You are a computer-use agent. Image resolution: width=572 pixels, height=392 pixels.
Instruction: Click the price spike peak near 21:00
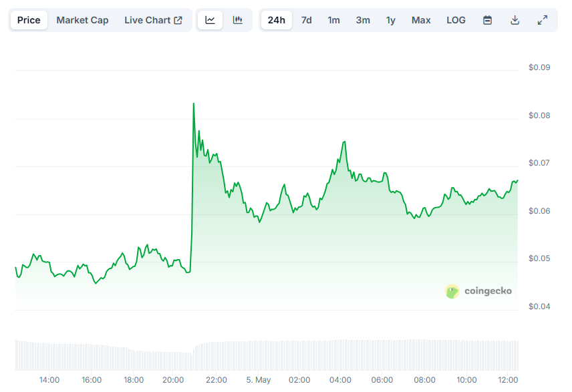click(194, 104)
